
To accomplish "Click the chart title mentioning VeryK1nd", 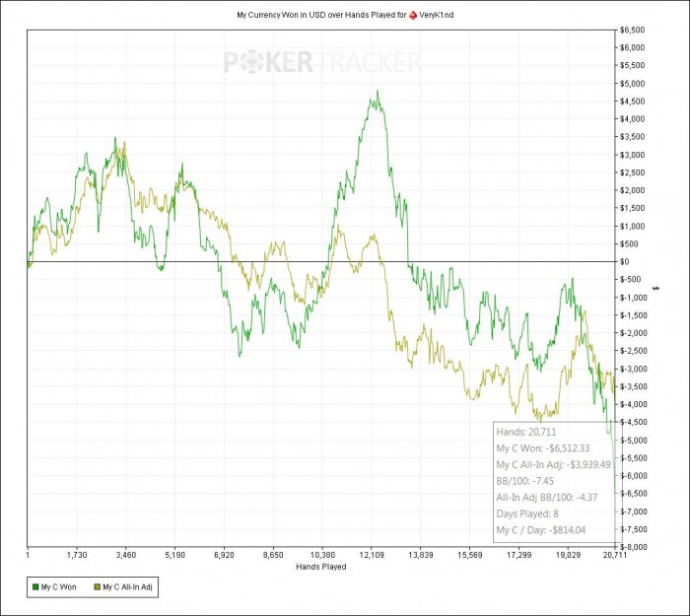I will click(x=345, y=15).
